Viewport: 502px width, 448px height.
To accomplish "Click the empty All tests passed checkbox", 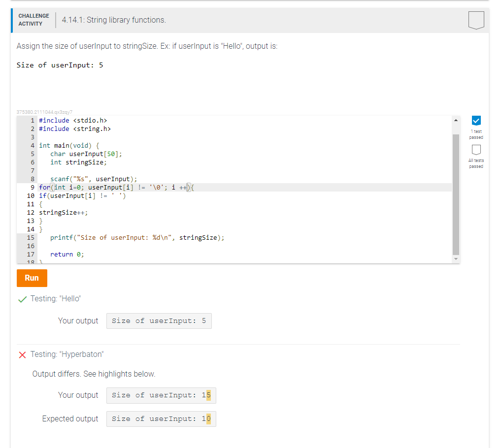I will [x=476, y=150].
